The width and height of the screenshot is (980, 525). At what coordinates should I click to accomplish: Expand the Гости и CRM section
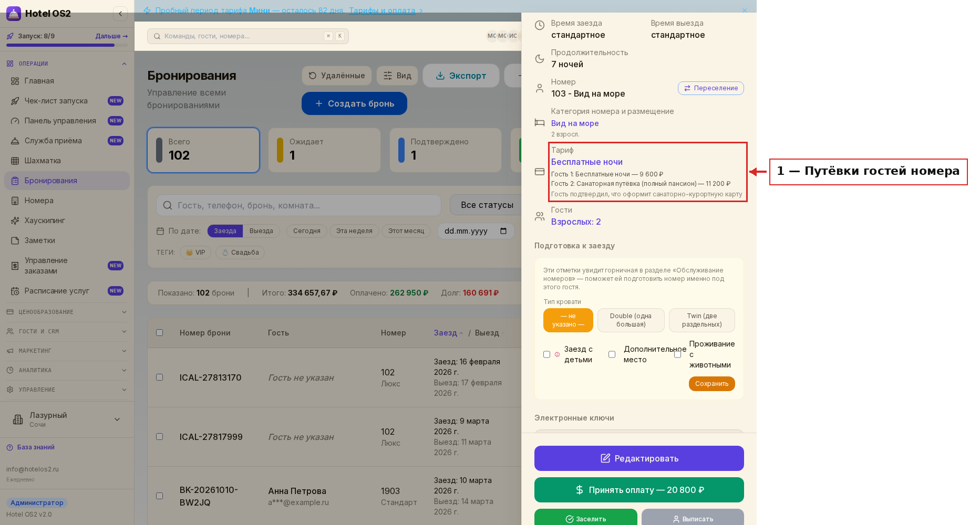click(x=67, y=331)
